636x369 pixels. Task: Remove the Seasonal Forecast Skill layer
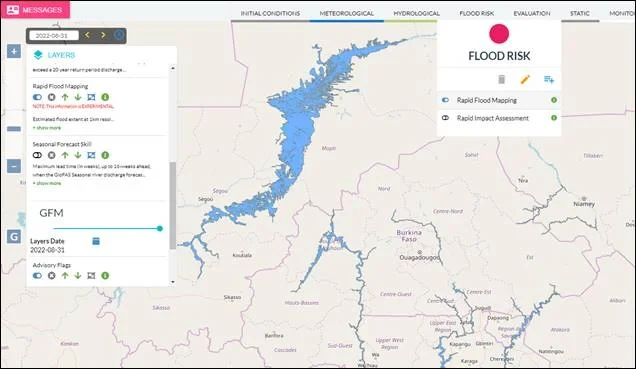[x=52, y=155]
